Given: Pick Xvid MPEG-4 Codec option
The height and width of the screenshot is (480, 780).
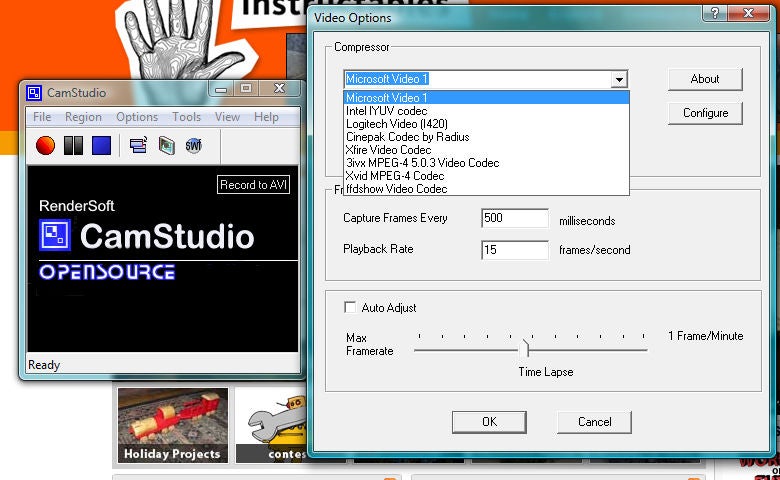Looking at the screenshot, I should tap(487, 176).
